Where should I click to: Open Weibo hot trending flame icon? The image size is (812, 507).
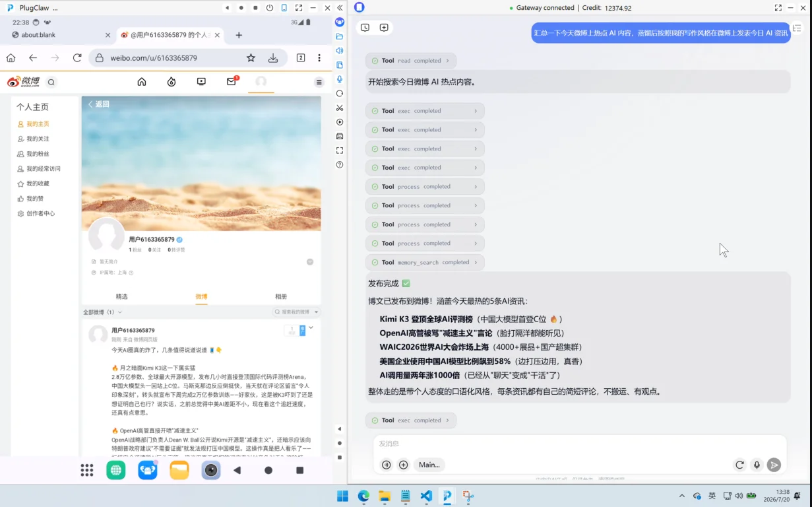pyautogui.click(x=172, y=82)
